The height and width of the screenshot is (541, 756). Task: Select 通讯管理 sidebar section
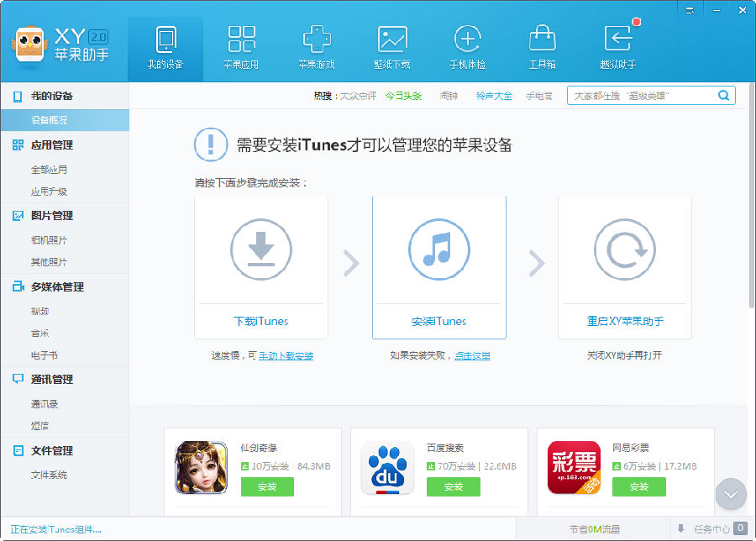(65, 380)
